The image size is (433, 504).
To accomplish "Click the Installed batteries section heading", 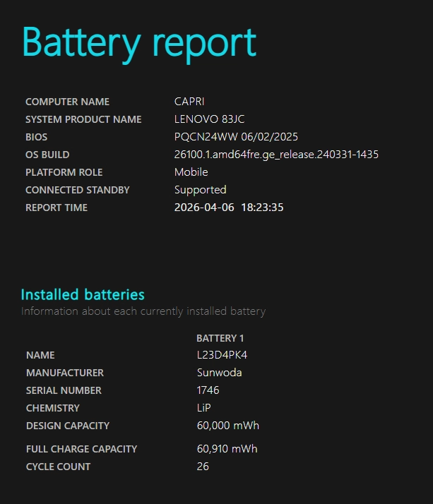I will point(83,294).
